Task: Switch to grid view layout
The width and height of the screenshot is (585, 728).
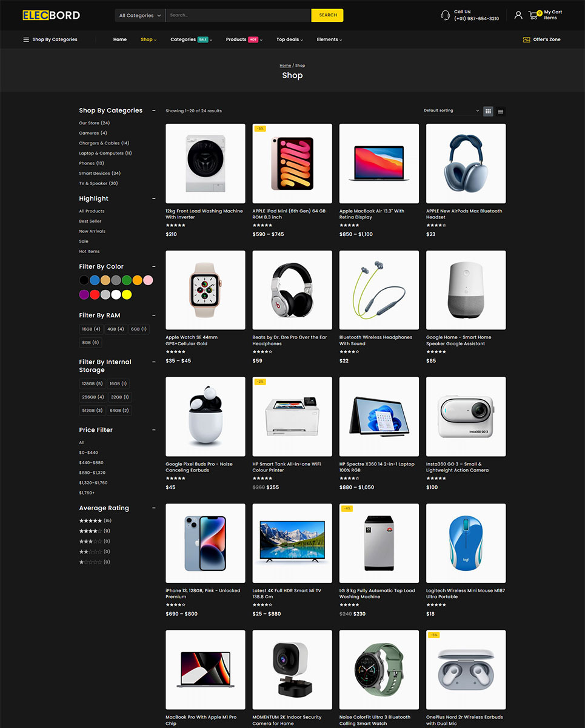Action: click(x=488, y=111)
